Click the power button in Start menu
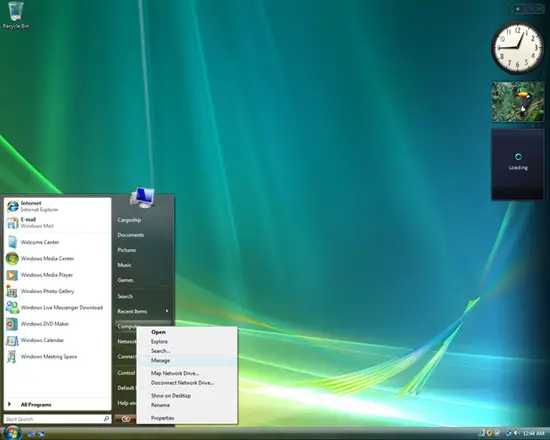This screenshot has height=440, width=550. click(126, 419)
